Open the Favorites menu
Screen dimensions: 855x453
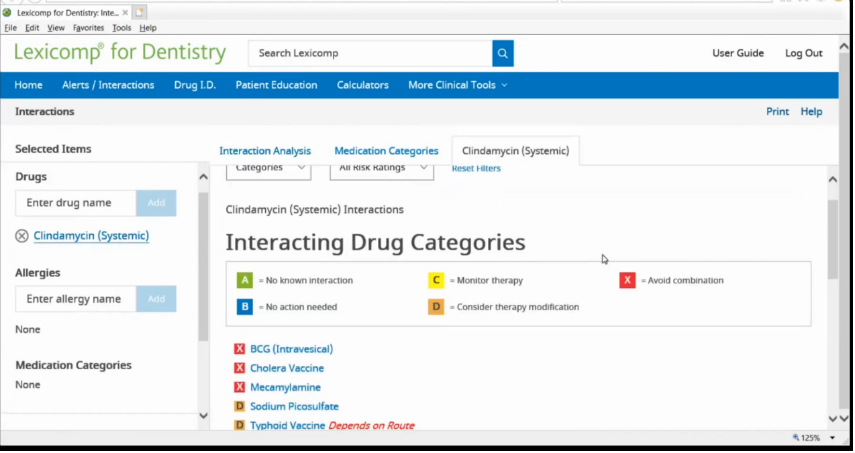[x=88, y=28]
